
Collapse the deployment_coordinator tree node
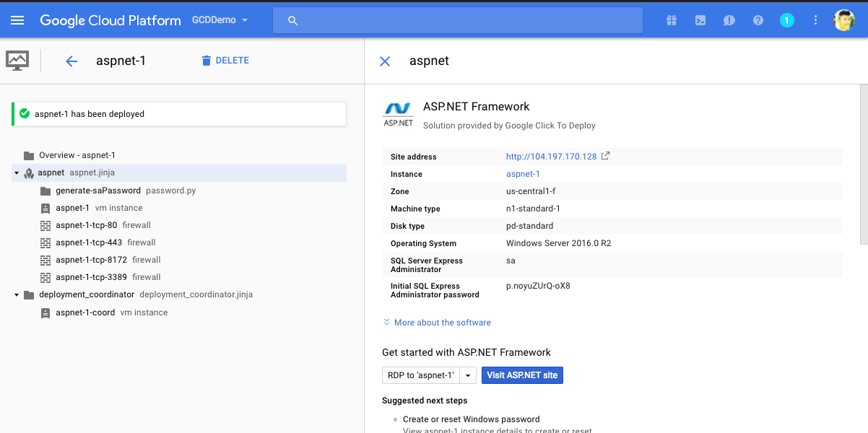click(16, 295)
